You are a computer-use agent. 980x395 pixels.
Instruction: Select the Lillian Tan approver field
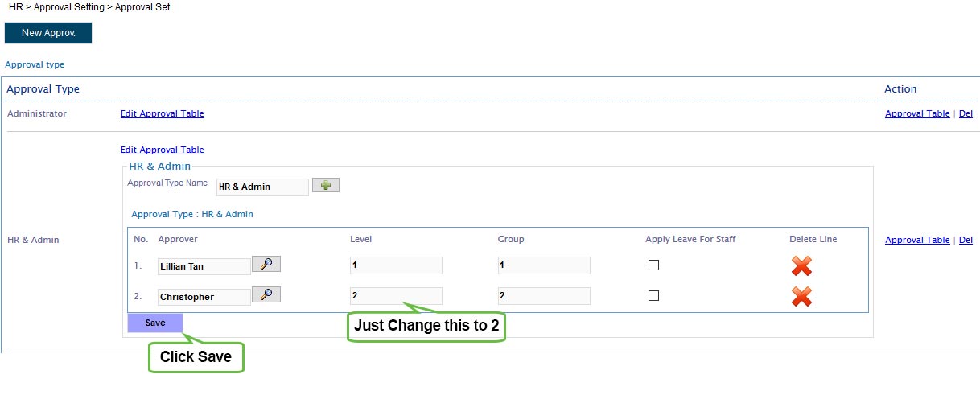(204, 266)
